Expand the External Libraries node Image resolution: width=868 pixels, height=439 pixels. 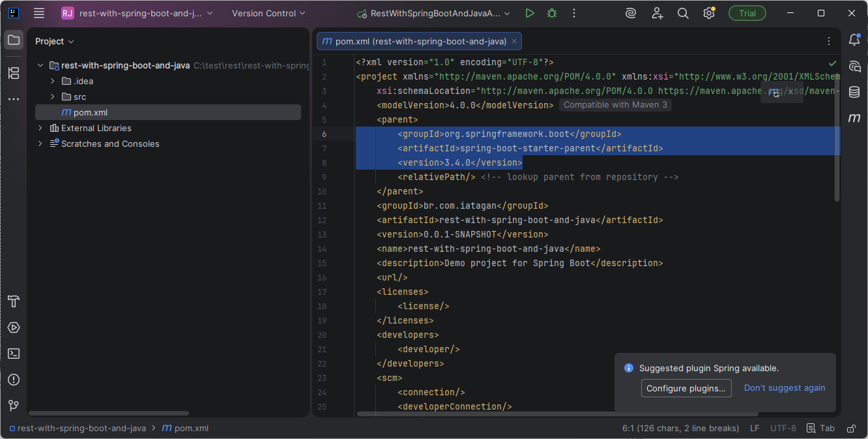[x=40, y=128]
